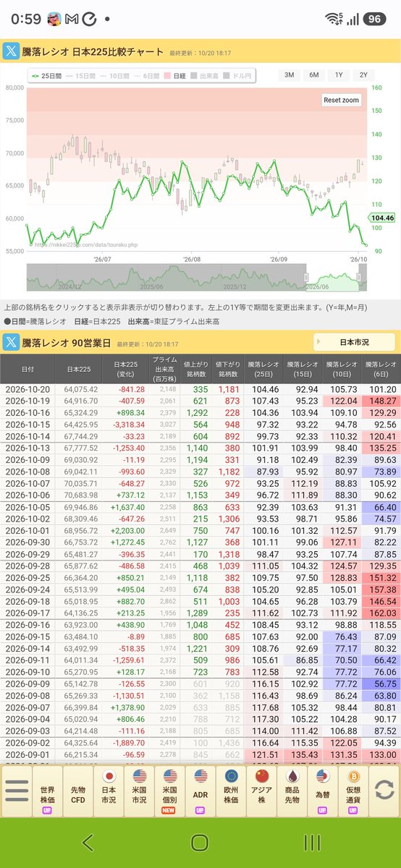Set the chart range to 6M
This screenshot has height=868, width=401.
(314, 75)
